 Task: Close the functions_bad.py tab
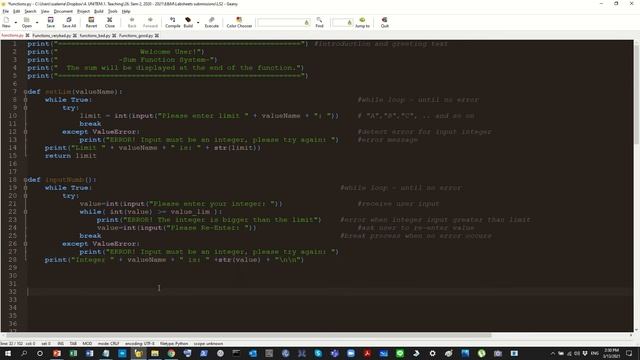[114, 36]
